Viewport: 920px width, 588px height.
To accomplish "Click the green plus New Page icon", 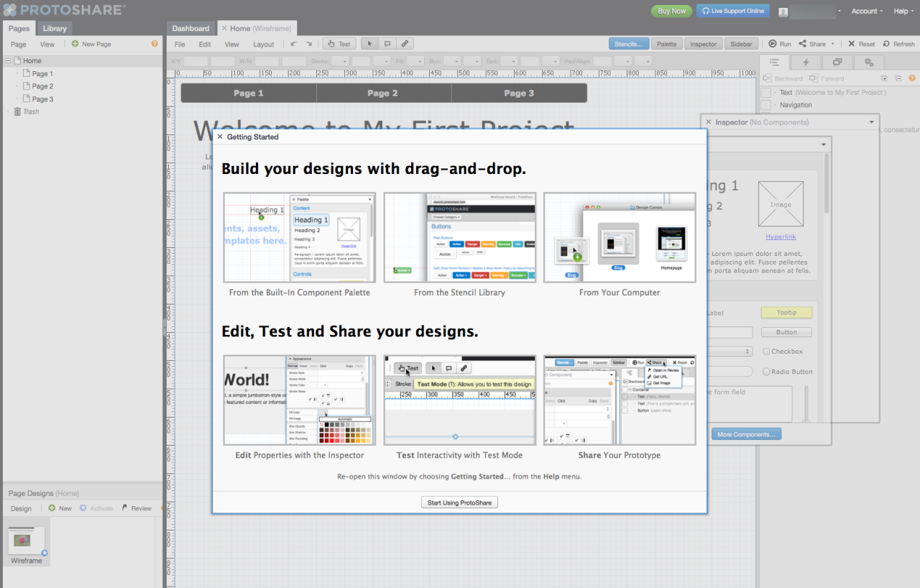I will click(x=75, y=44).
